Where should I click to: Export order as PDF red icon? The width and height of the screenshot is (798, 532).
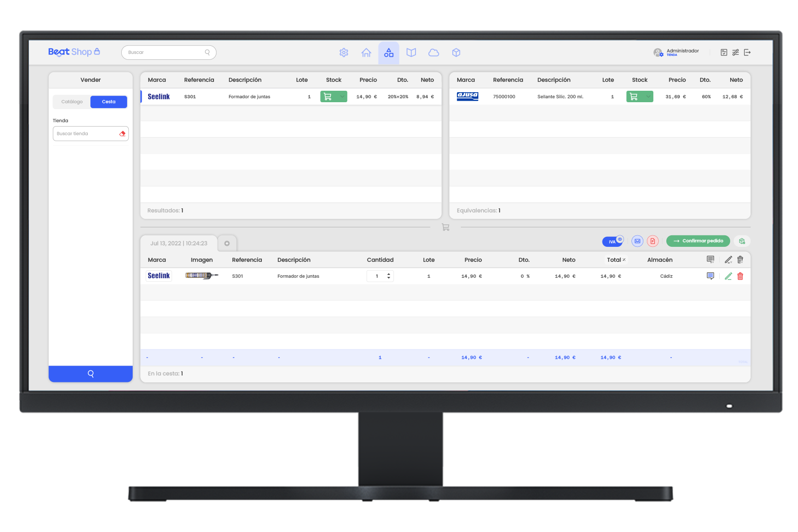point(652,241)
